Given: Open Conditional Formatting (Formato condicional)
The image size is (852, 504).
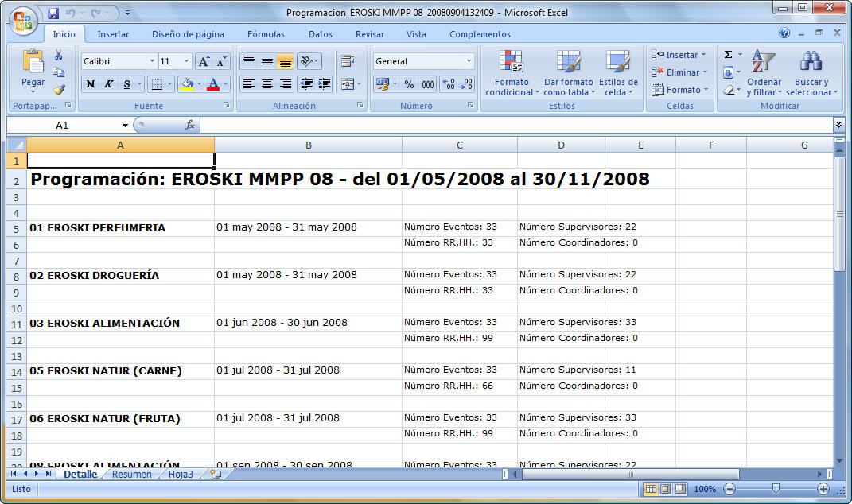Looking at the screenshot, I should 509,74.
